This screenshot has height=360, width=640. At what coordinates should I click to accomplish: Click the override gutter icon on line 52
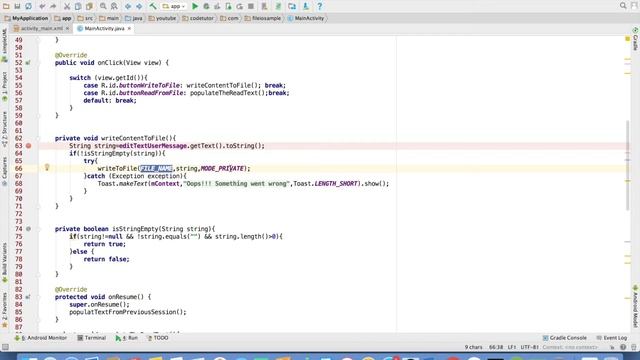point(28,63)
